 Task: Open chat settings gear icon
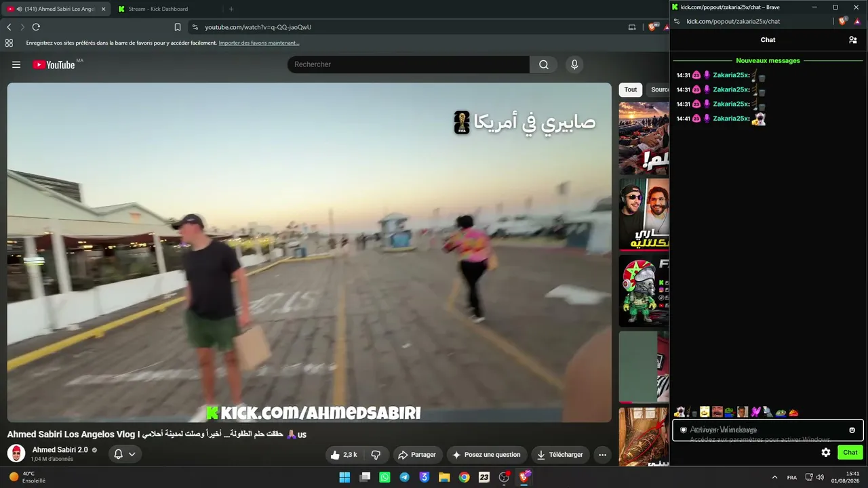[x=826, y=452]
